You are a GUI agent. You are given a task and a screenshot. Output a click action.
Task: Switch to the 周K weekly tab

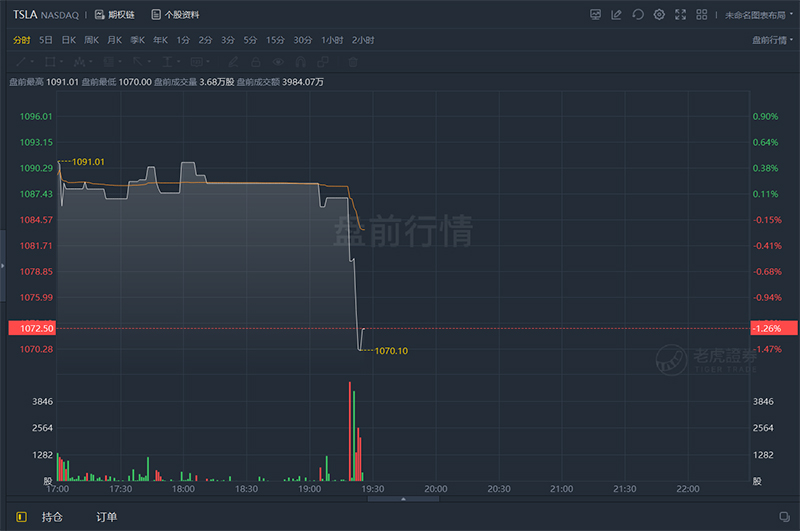click(91, 40)
